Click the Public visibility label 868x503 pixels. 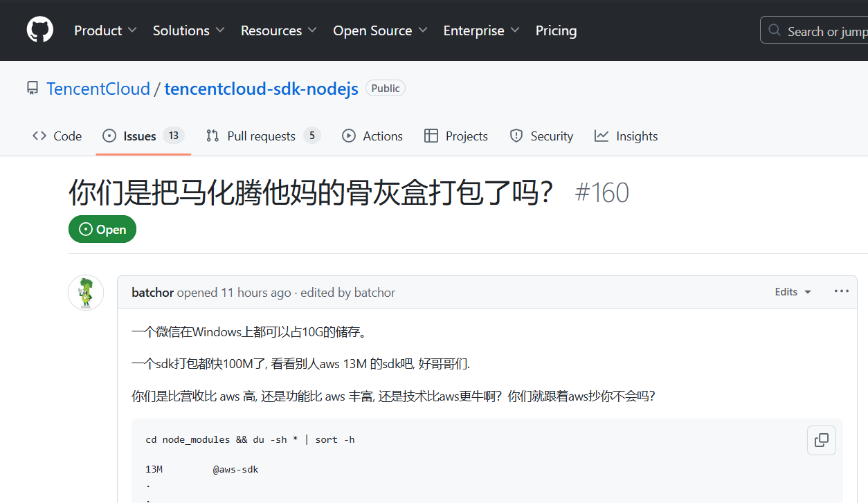click(386, 89)
